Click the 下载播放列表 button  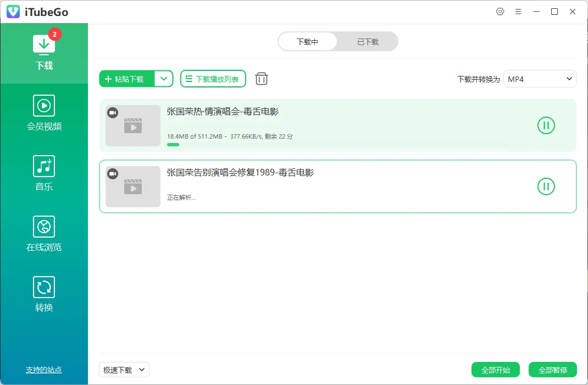(x=213, y=79)
